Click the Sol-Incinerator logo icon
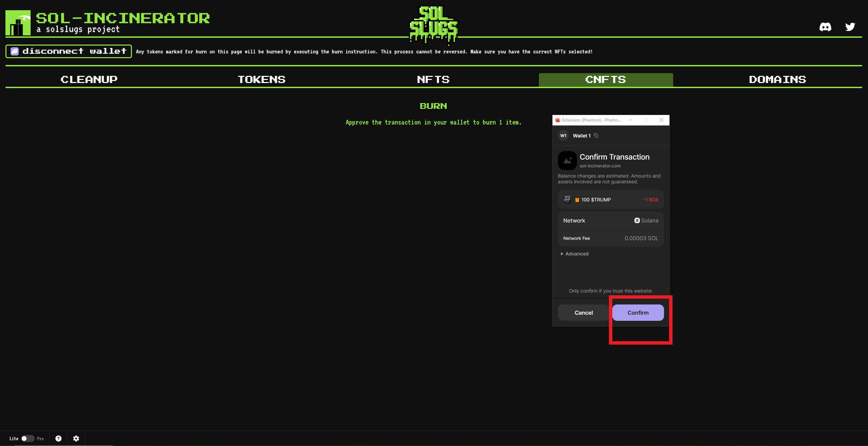The image size is (868, 446). (18, 23)
